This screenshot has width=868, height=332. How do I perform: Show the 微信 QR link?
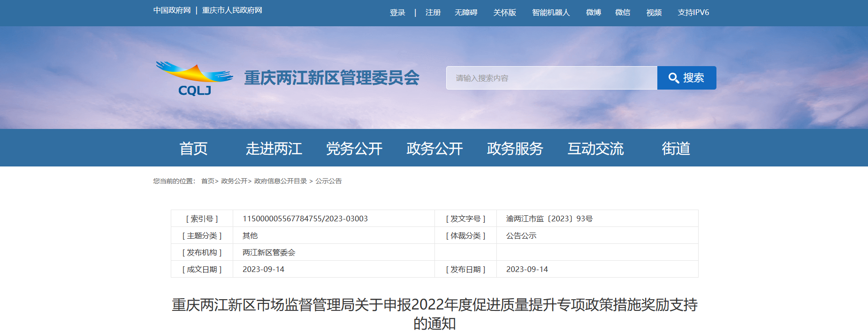pos(622,13)
